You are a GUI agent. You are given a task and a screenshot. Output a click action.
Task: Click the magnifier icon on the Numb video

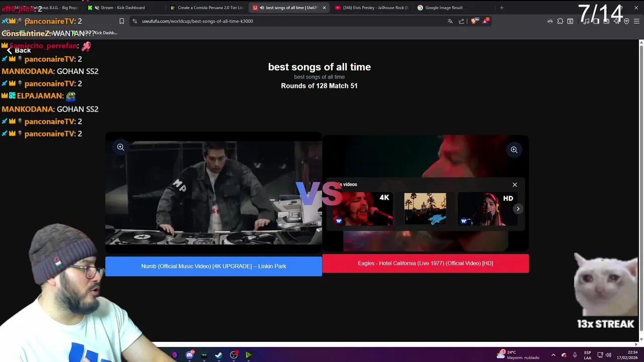point(120,147)
